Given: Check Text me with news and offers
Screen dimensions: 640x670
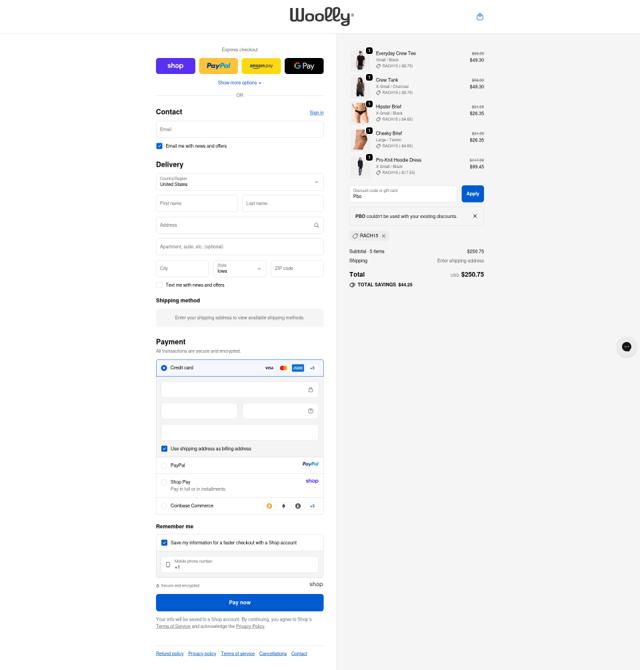Looking at the screenshot, I should click(x=159, y=285).
